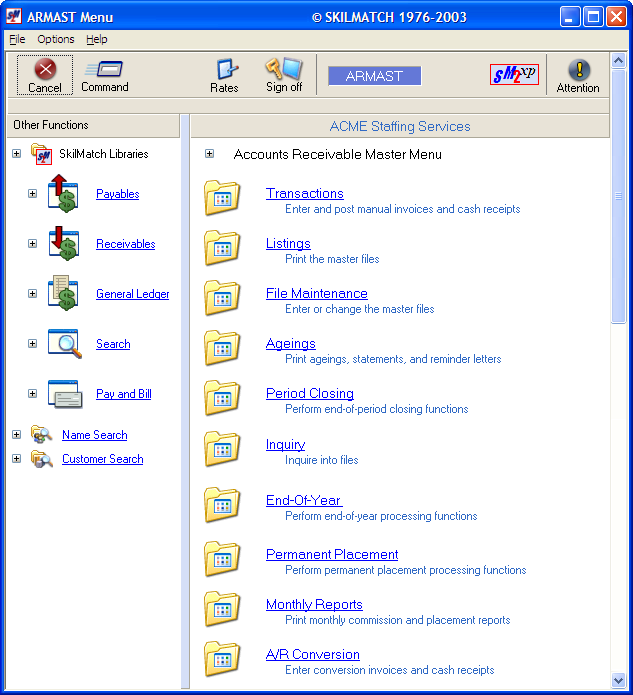Screen dimensions: 633x695
Task: Open the End-Of-Year folder icon
Action: pos(222,504)
